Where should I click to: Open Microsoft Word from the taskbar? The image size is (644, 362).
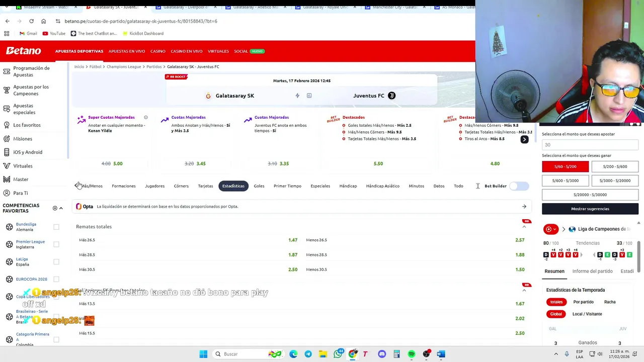pyautogui.click(x=441, y=354)
